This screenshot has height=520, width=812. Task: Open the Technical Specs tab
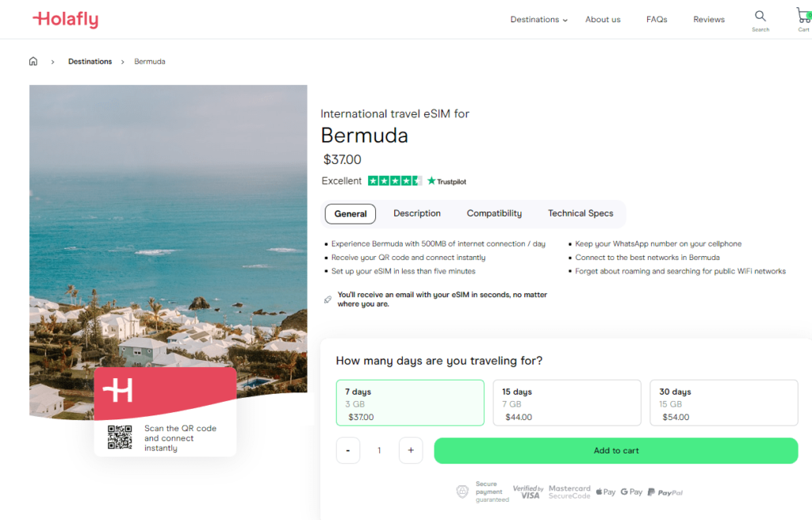580,213
